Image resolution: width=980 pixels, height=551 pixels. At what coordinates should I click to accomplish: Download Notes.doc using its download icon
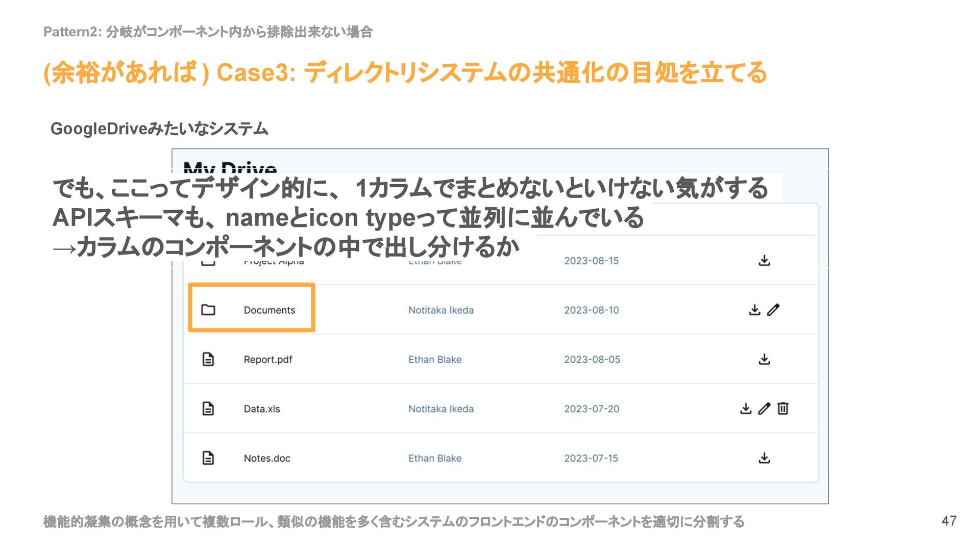pos(764,458)
